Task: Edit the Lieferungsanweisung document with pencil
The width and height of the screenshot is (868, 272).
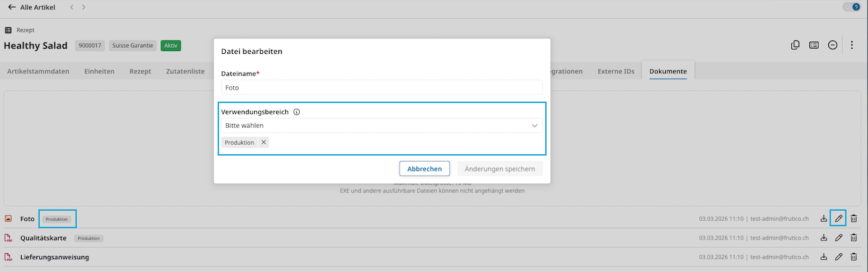Action: [838, 257]
